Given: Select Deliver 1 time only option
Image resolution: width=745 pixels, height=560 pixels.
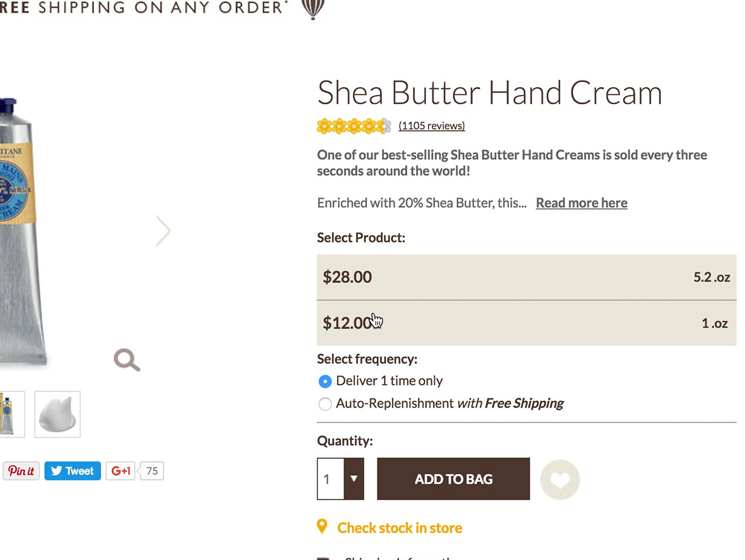Looking at the screenshot, I should coord(325,382).
